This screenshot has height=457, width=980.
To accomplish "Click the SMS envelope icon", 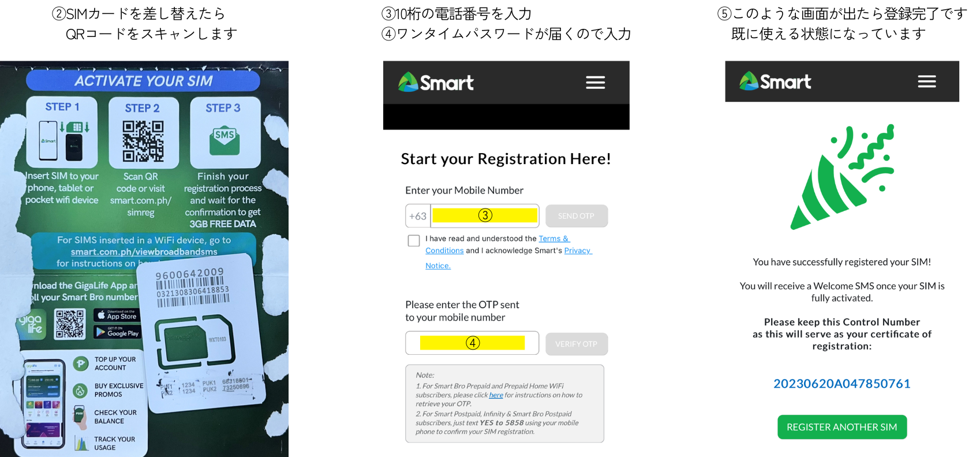I will click(224, 141).
